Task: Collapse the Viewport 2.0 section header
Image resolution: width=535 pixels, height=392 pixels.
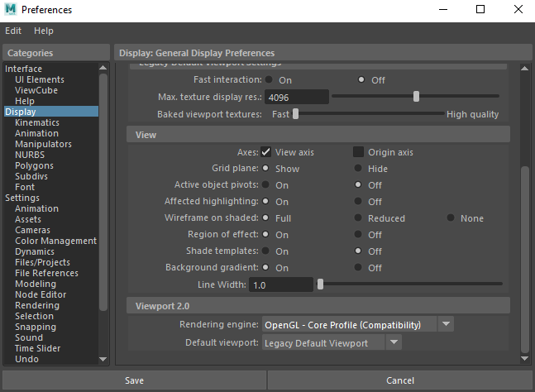Action: point(318,306)
